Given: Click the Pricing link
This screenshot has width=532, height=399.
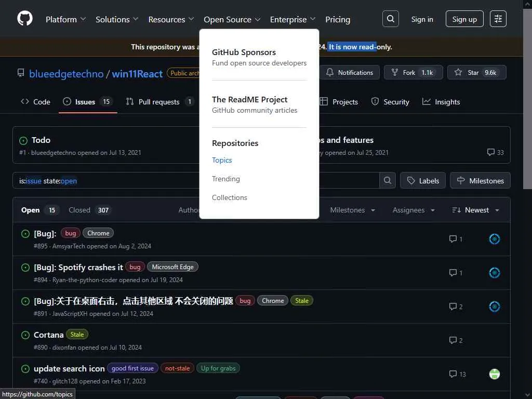Looking at the screenshot, I should [338, 19].
